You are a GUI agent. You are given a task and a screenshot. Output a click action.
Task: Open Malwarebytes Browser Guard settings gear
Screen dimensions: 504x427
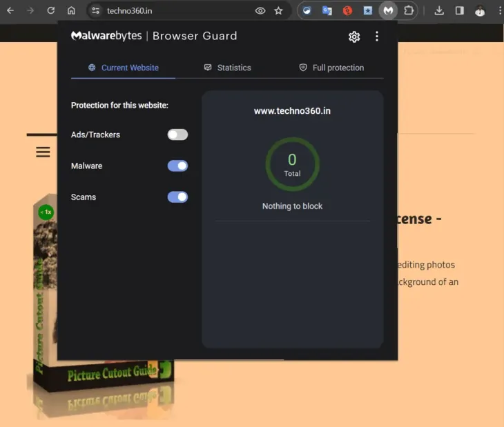[x=354, y=37]
